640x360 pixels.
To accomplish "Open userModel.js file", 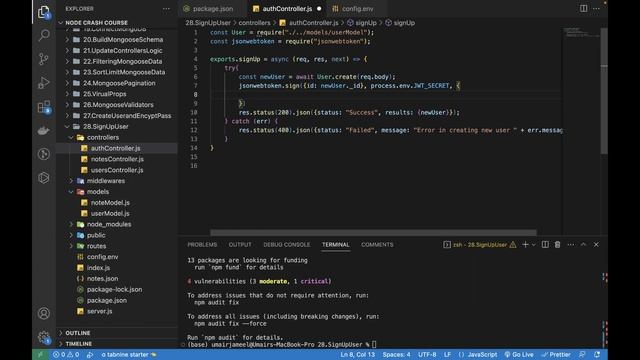I will click(x=117, y=213).
